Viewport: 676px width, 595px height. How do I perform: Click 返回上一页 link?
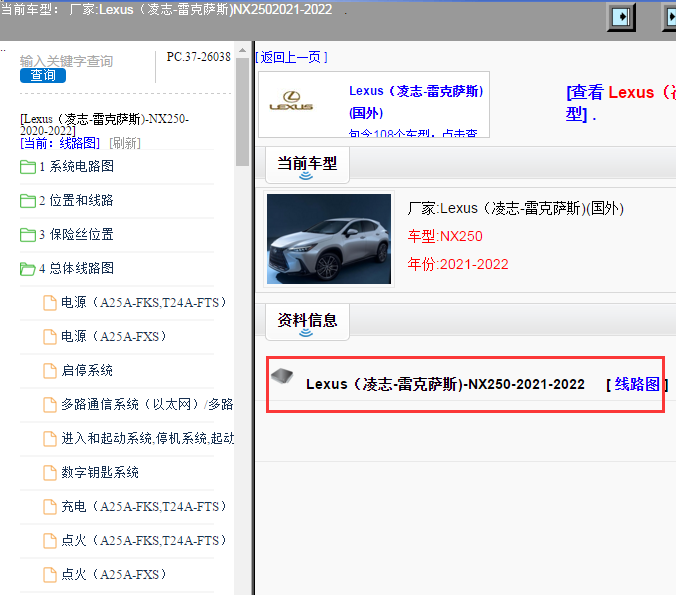tap(291, 57)
